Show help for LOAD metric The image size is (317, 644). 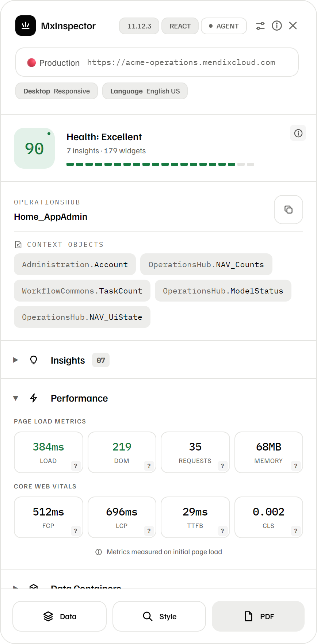pos(76,466)
